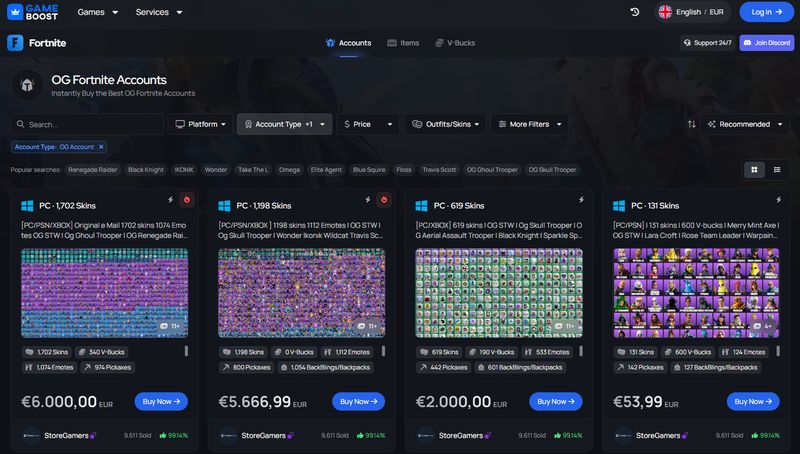Select the Accounts tab

tap(348, 43)
